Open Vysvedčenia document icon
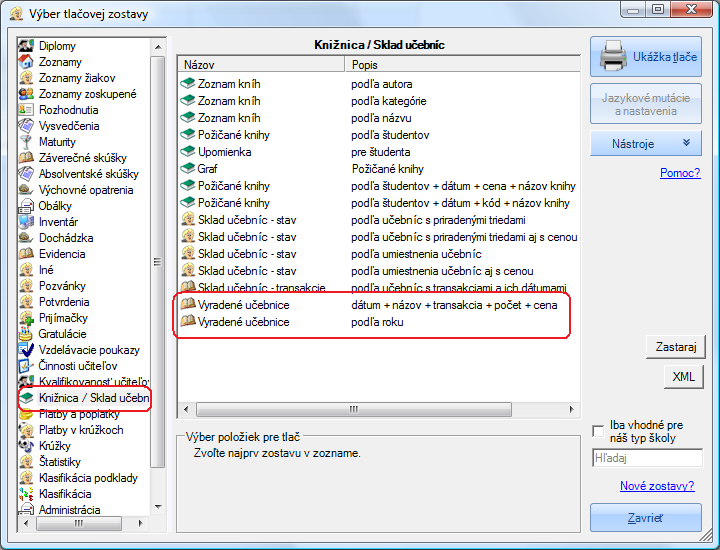The image size is (720, 550). click(x=26, y=126)
